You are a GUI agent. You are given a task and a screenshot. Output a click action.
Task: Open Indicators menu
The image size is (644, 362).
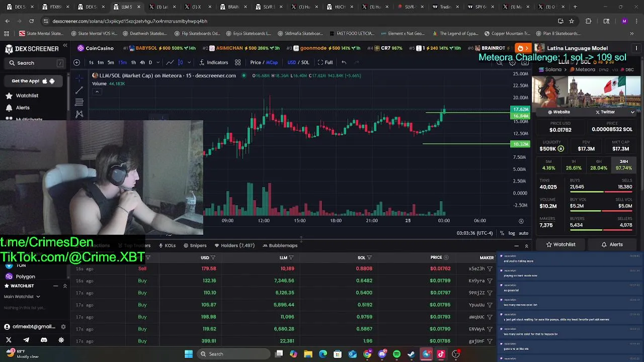point(214,62)
